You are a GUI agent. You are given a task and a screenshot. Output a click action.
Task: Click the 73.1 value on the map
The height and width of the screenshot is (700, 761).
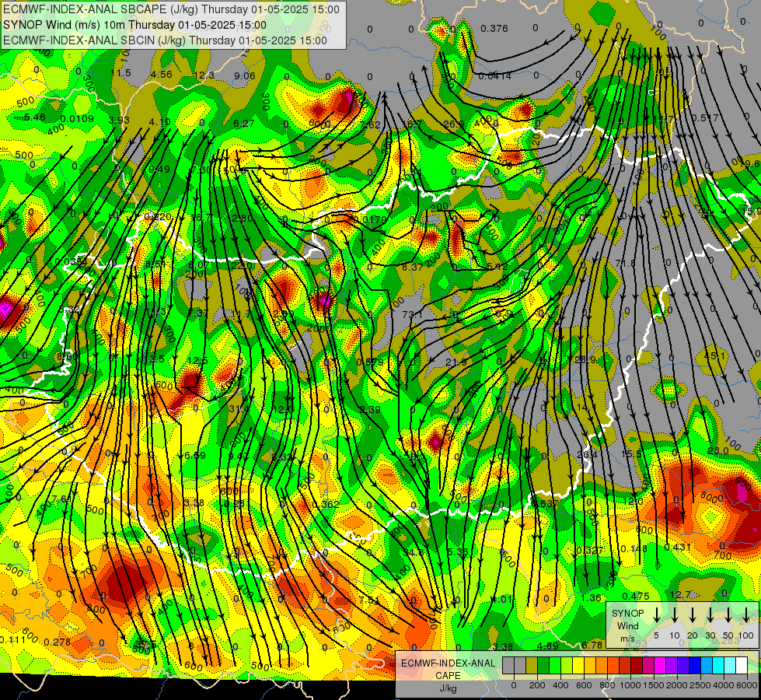(412, 314)
